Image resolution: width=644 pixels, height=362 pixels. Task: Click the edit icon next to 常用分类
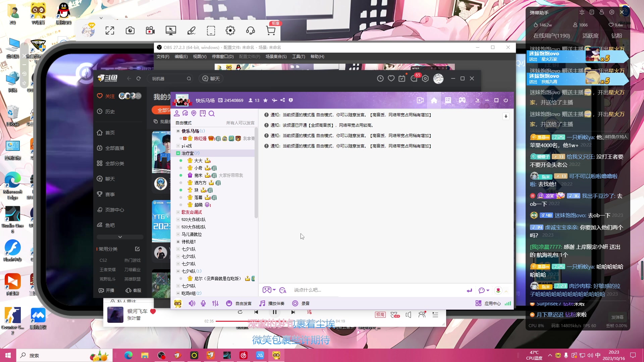(137, 249)
